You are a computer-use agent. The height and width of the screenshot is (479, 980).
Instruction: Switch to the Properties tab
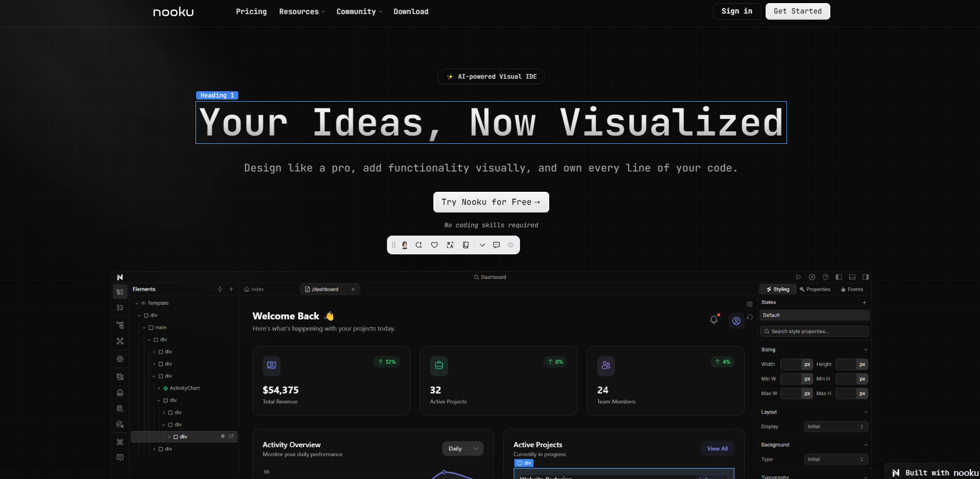coord(815,289)
